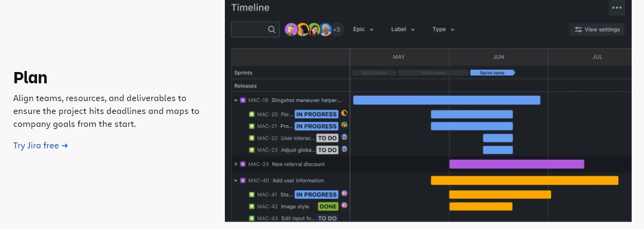Click the MAC-23 assignee avatar
Viewport: 644px width, 229px height.
point(345,149)
